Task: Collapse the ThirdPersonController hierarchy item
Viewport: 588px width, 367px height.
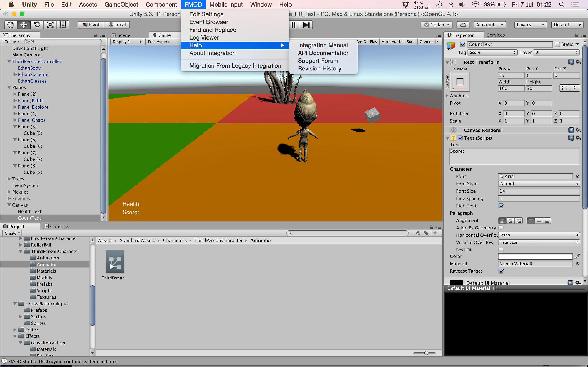Action: click(x=9, y=61)
